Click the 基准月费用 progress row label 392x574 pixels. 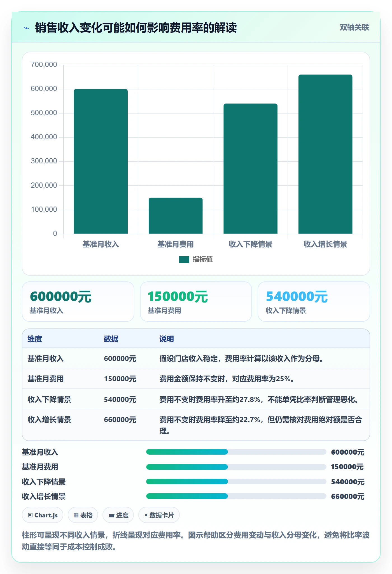(x=40, y=467)
